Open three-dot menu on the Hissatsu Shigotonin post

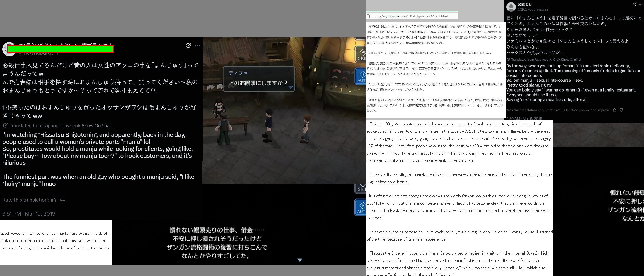click(x=197, y=46)
